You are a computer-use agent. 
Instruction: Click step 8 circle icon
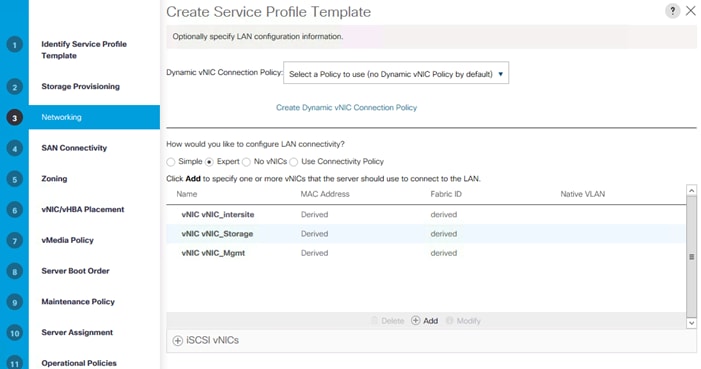[14, 271]
